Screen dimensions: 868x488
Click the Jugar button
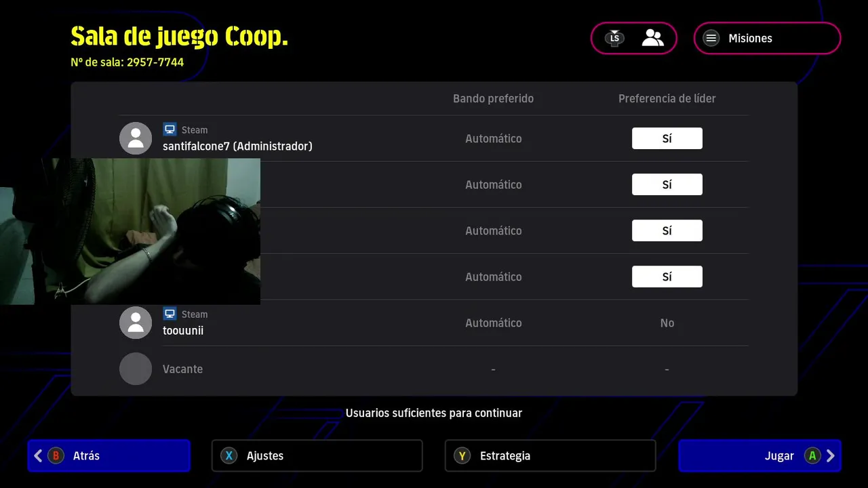click(x=759, y=455)
